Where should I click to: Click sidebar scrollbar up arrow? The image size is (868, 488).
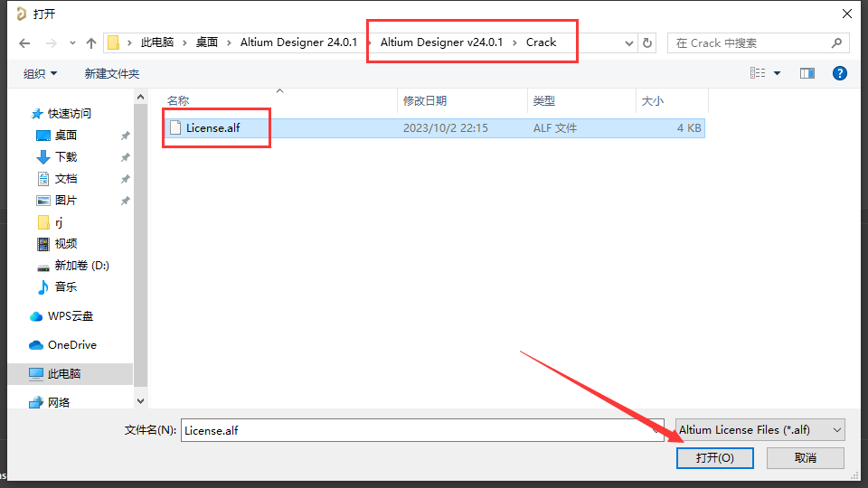[x=141, y=98]
